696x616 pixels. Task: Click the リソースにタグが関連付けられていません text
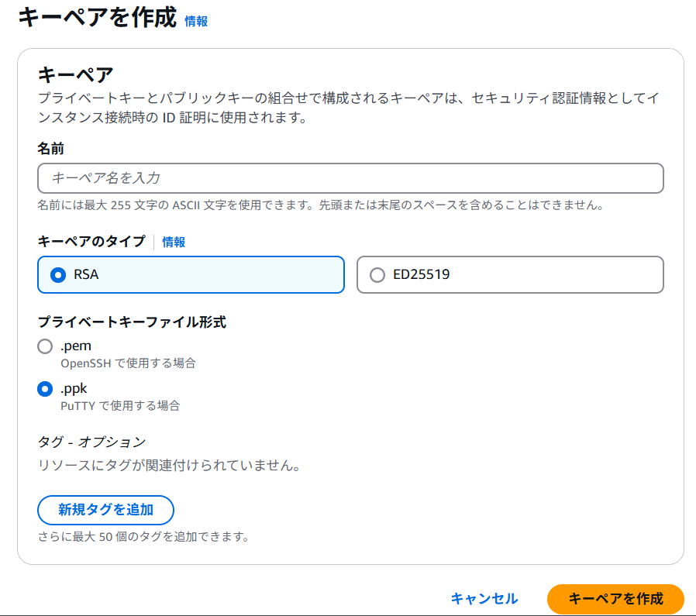pos(169,465)
